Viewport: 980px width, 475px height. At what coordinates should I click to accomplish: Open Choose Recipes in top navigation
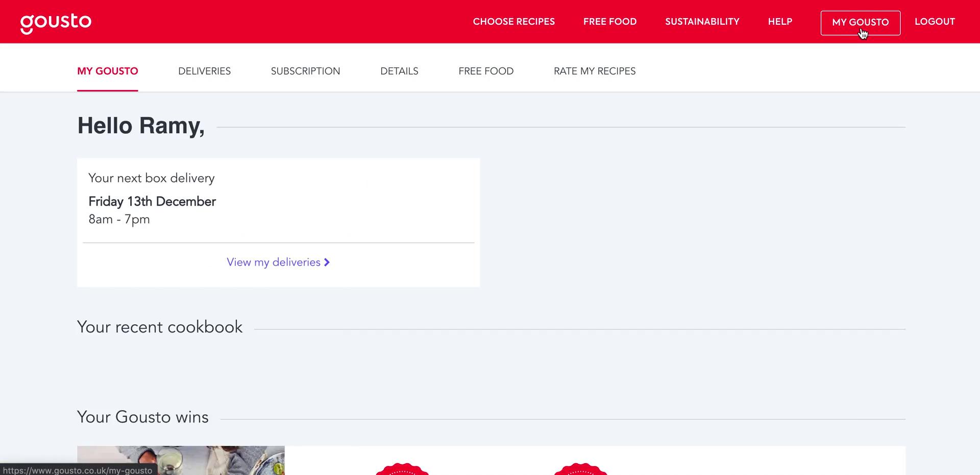(513, 21)
